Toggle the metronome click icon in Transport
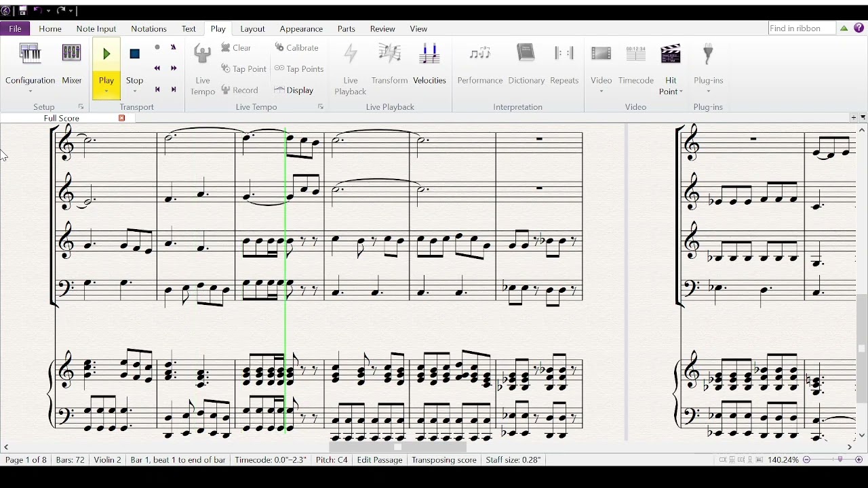The width and height of the screenshot is (868, 488). tap(173, 47)
